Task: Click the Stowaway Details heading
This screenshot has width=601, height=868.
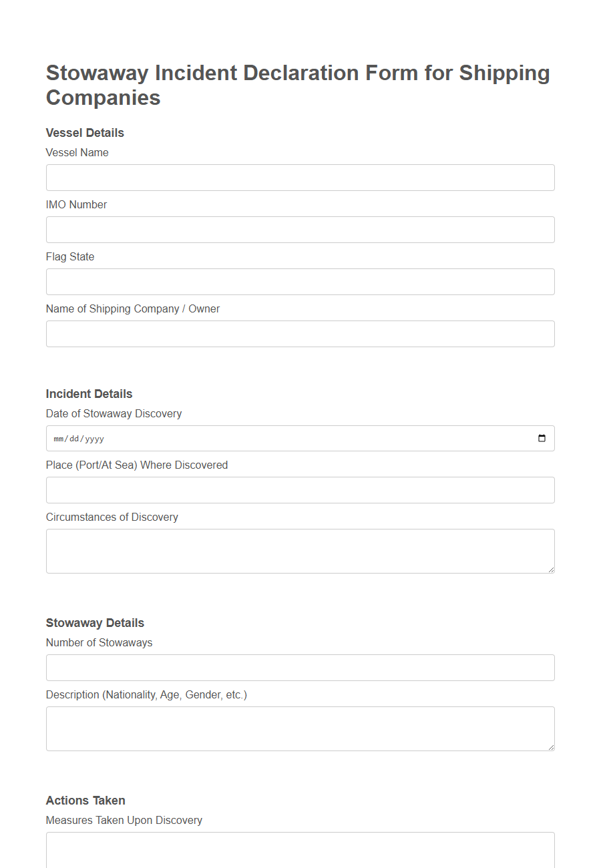Action: pos(95,623)
